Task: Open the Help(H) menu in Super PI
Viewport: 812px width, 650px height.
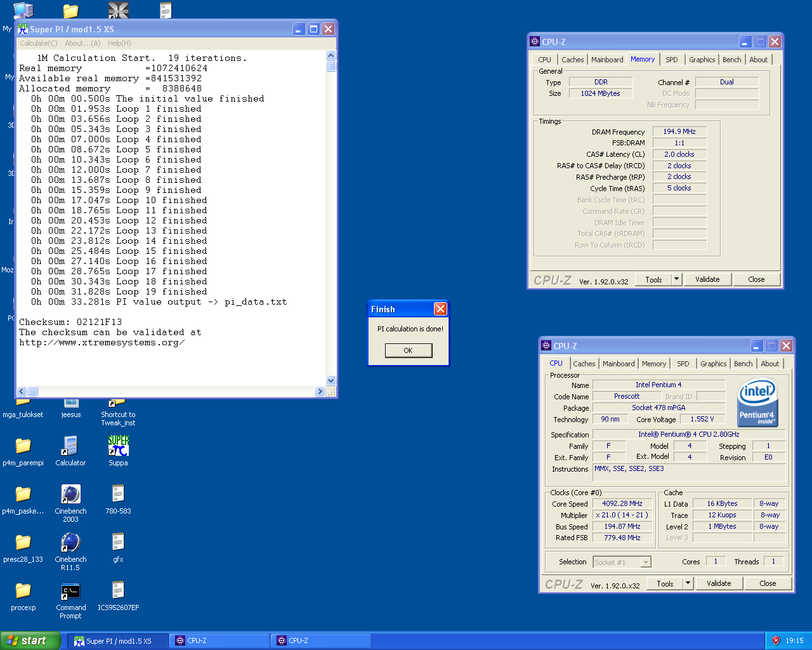Action: (x=119, y=43)
